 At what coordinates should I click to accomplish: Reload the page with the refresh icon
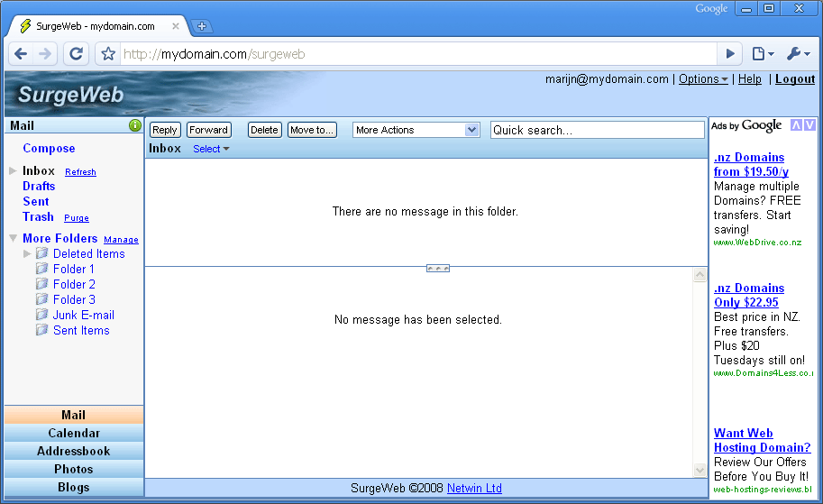pyautogui.click(x=76, y=54)
